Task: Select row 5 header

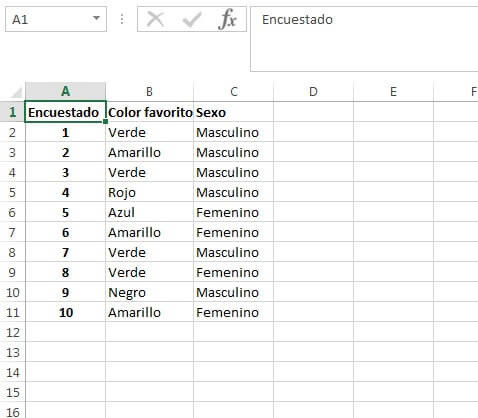Action: click(13, 192)
